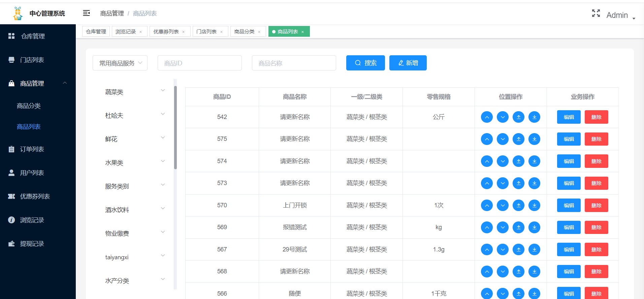Move product 573 to the bottom

coord(534,183)
